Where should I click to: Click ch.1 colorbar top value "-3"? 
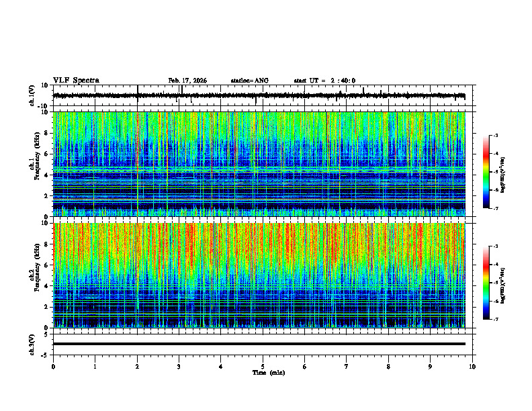point(496,135)
